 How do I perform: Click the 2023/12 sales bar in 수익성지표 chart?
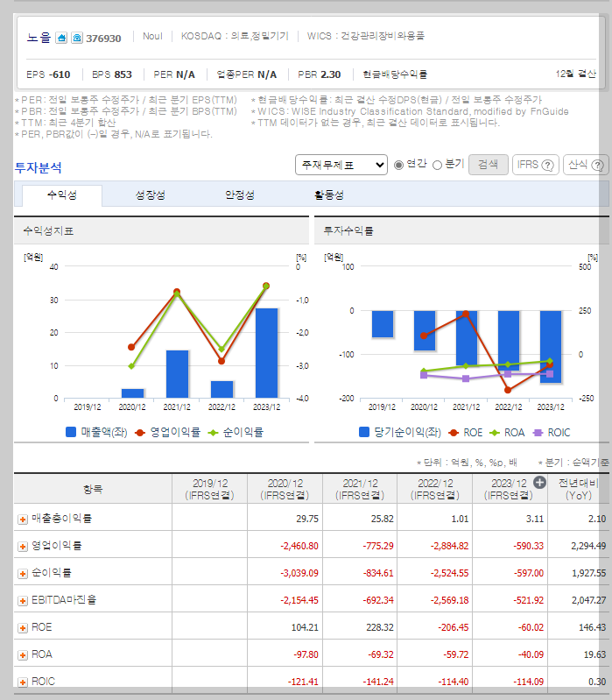click(266, 353)
